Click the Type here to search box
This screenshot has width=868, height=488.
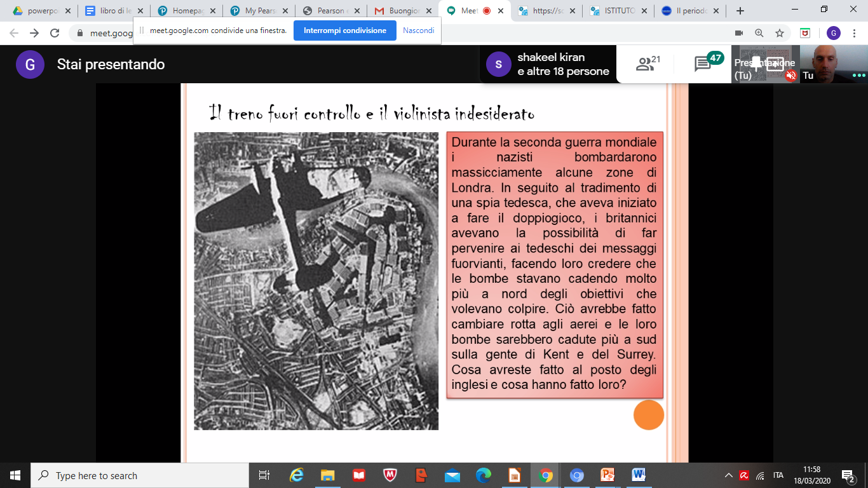coord(140,475)
